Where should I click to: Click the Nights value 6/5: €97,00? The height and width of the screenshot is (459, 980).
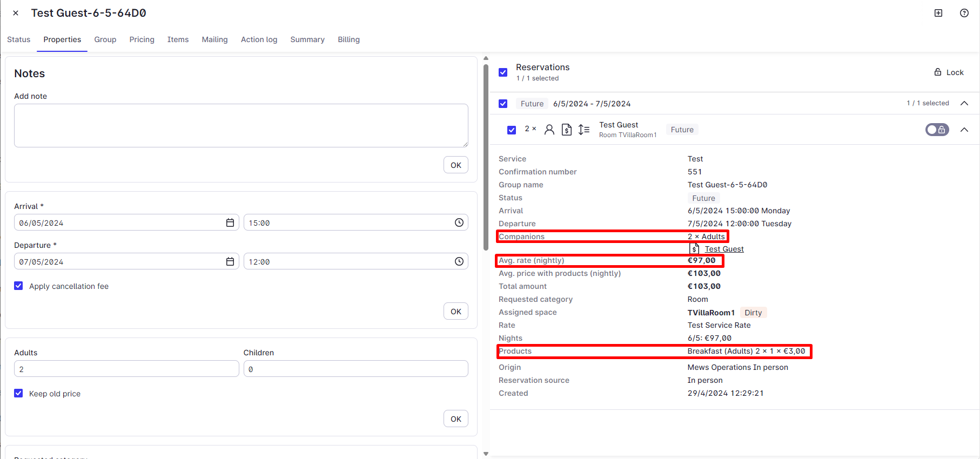click(x=709, y=338)
